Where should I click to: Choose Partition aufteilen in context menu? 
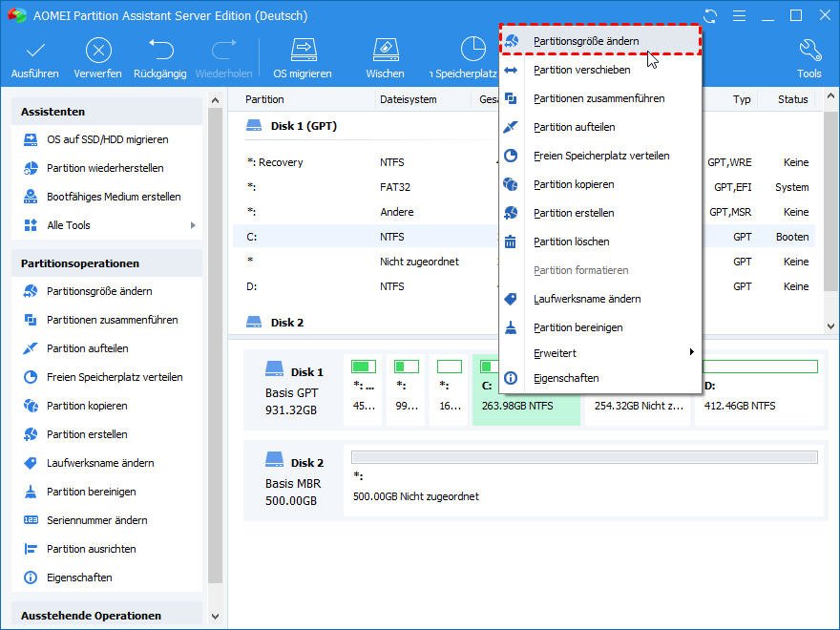tap(600, 127)
